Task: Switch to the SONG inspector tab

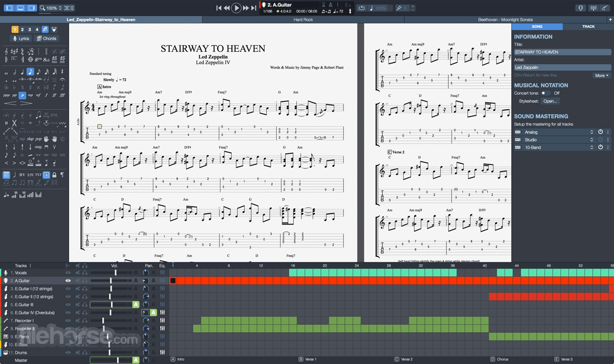Action: click(537, 27)
